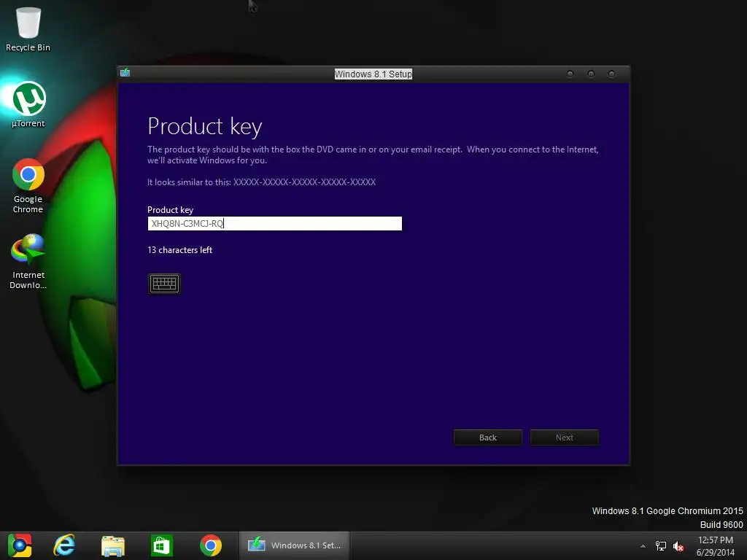Click the muted volume tray icon
747x560 pixels.
coord(678,546)
